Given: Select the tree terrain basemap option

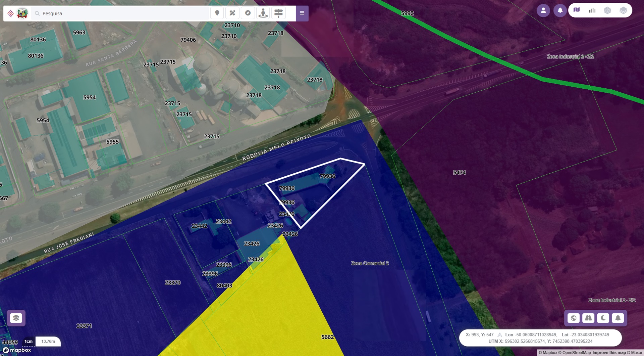Looking at the screenshot, I should pos(618,318).
